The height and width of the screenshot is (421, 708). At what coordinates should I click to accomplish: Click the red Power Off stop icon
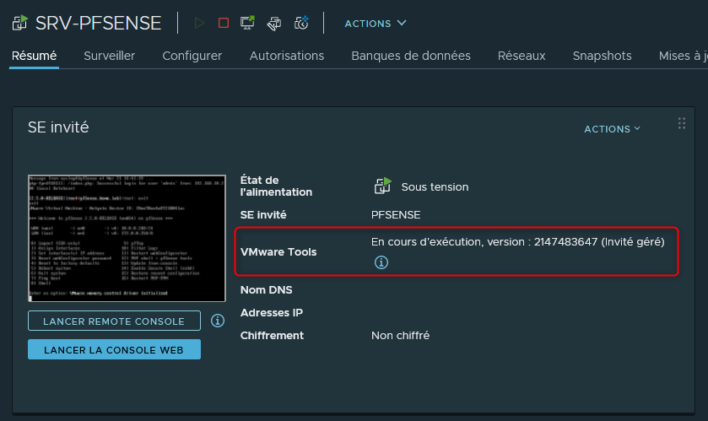[223, 23]
